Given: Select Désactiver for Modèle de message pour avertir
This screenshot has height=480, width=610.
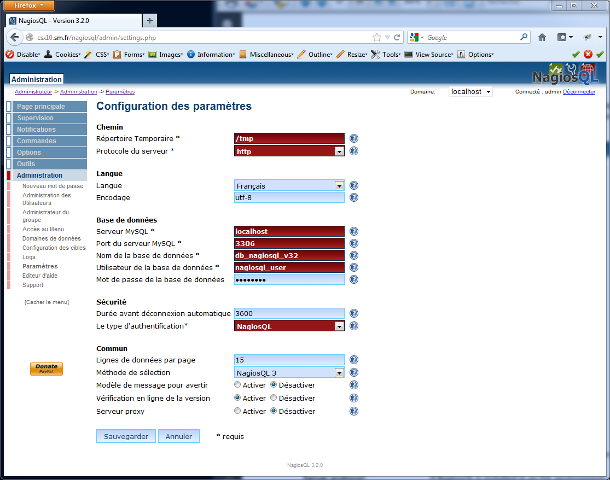Looking at the screenshot, I should [273, 385].
